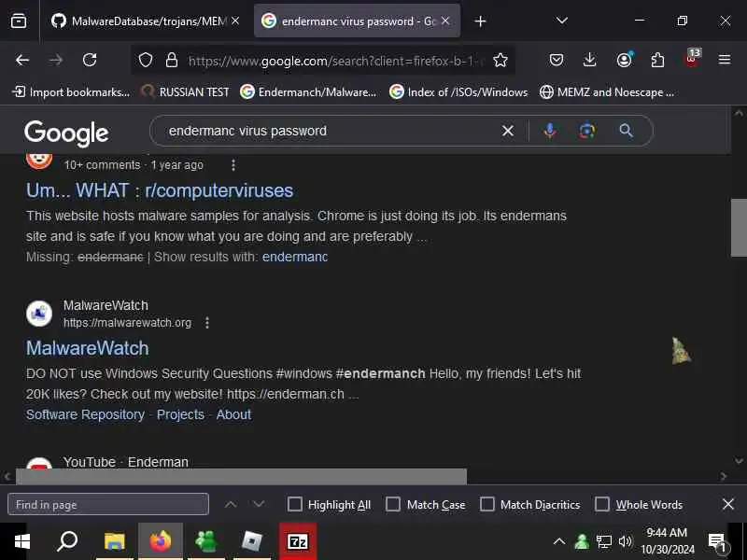747x560 pixels.
Task: Reload the current Google page
Action: [x=90, y=60]
